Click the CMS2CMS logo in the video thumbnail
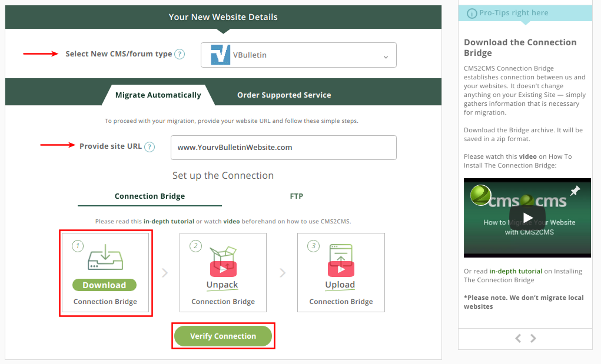The image size is (601, 364). coord(481,195)
